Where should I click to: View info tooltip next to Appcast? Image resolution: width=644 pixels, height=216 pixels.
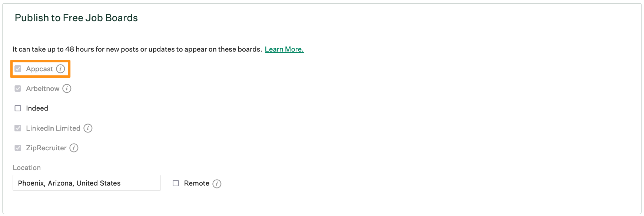(x=60, y=69)
